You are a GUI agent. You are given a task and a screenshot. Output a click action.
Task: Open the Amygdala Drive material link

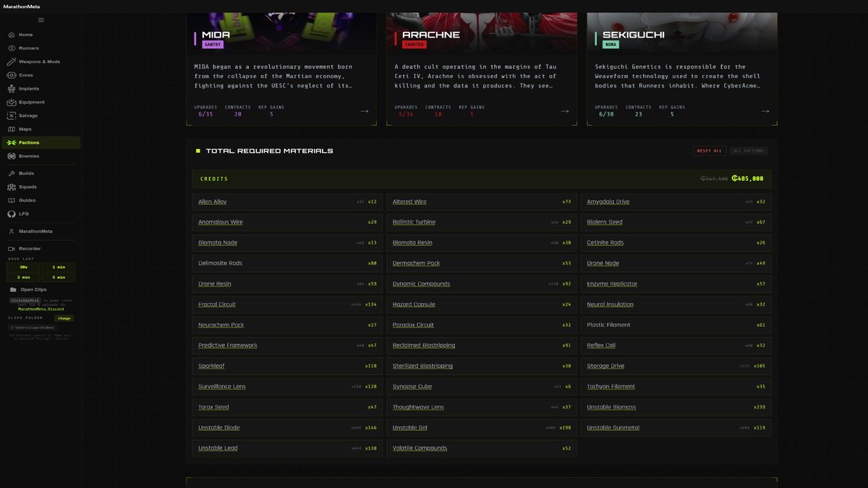click(608, 202)
